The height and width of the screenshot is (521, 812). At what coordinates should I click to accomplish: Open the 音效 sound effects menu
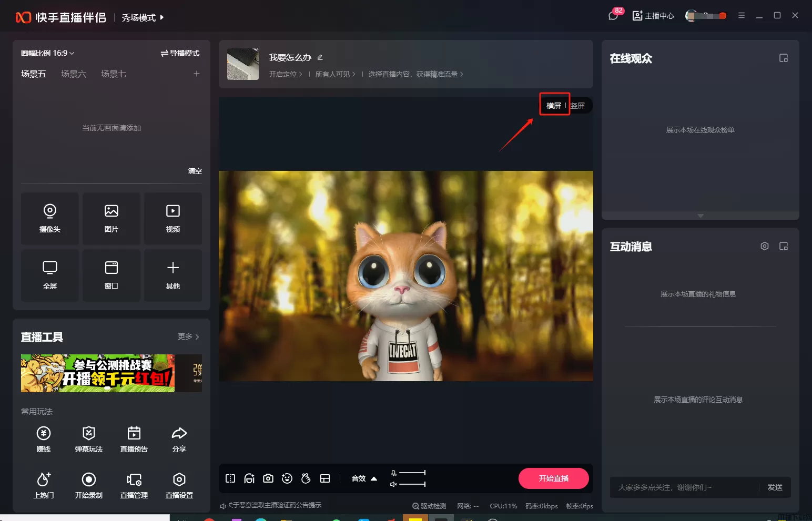pyautogui.click(x=364, y=478)
